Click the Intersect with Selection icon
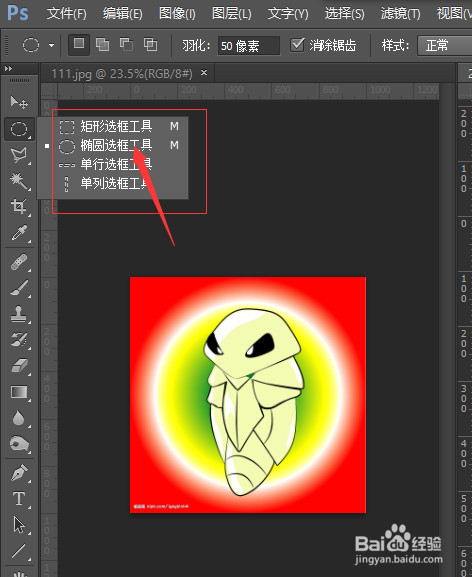Viewport: 472px width, 577px height. pos(150,45)
